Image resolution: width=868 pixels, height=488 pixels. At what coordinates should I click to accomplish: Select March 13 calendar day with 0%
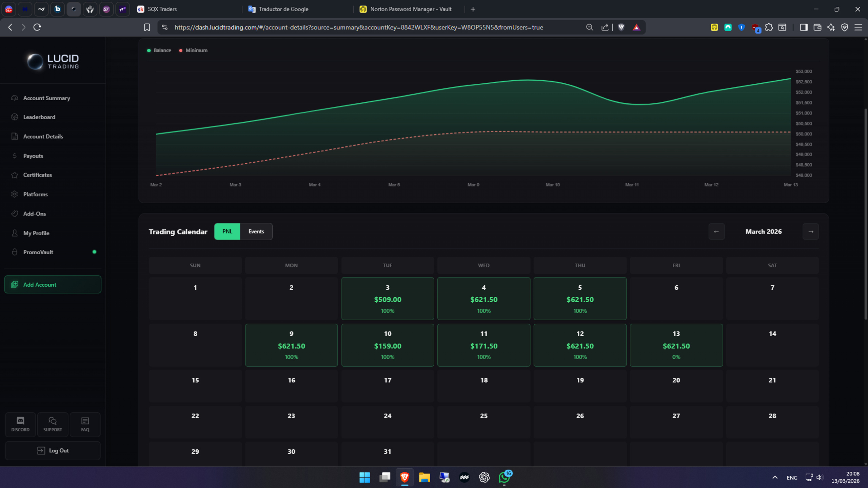(x=676, y=345)
